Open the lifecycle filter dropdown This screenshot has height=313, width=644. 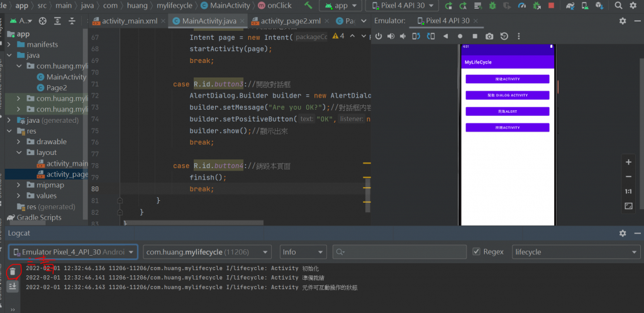click(576, 252)
